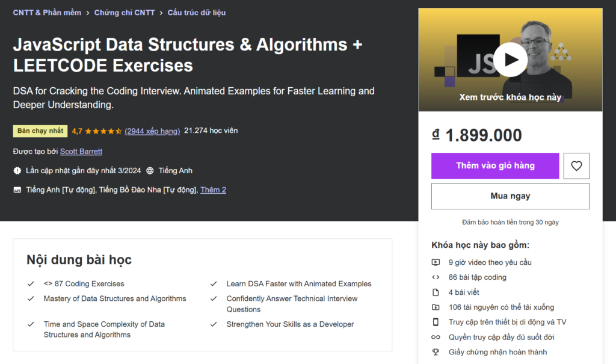Click the last updated badge icon

point(17,171)
